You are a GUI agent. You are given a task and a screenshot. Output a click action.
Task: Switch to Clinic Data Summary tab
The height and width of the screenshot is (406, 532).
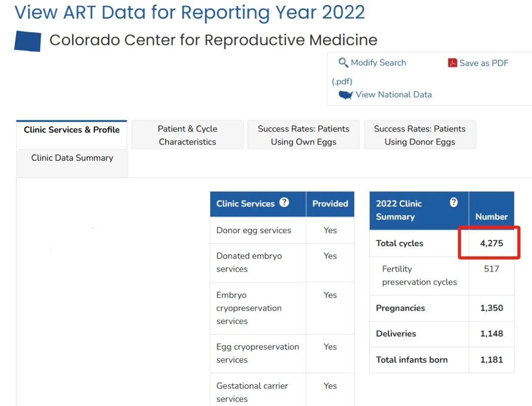(72, 163)
